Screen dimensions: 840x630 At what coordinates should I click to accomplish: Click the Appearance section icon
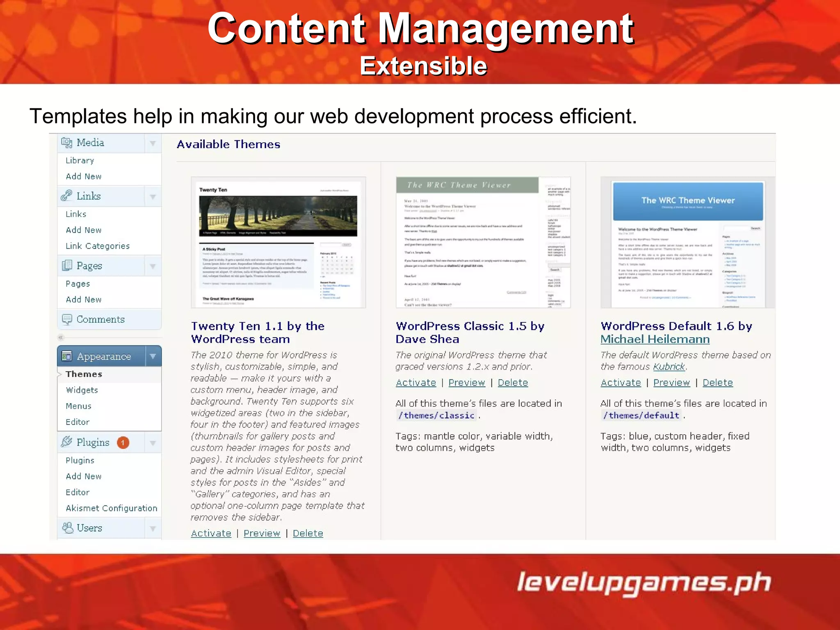67,356
